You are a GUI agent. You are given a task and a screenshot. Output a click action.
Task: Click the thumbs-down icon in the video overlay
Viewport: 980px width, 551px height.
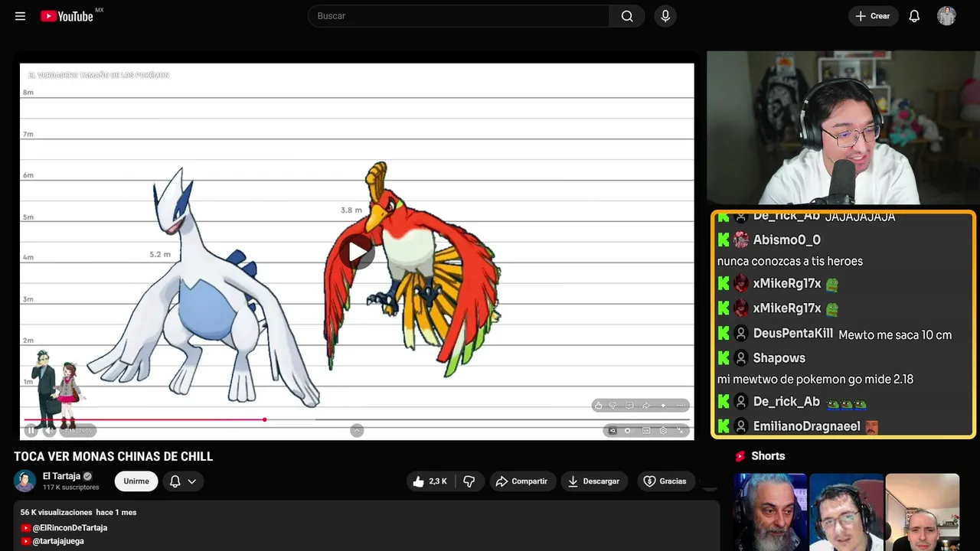tap(612, 405)
